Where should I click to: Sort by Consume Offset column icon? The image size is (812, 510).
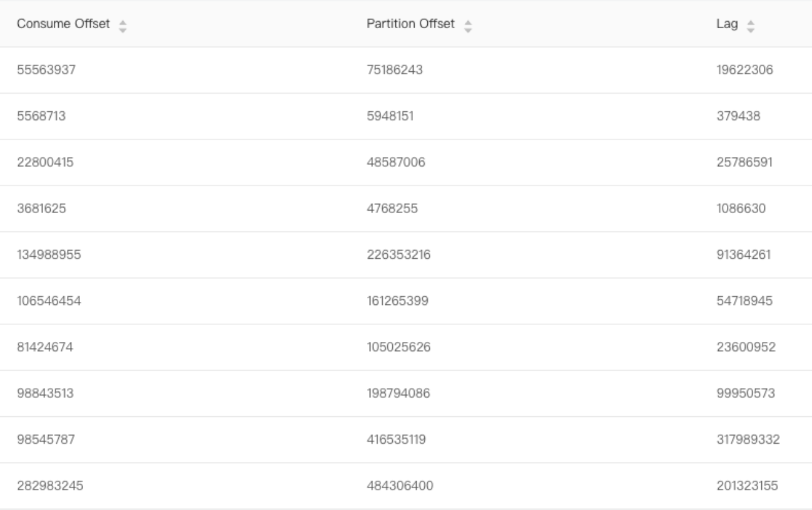[x=123, y=24]
